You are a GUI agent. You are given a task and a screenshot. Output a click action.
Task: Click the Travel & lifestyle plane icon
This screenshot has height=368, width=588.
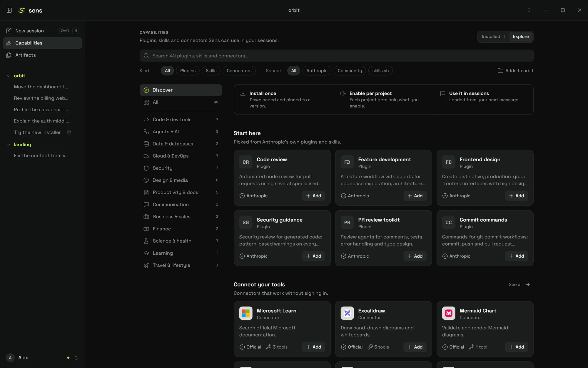click(146, 265)
